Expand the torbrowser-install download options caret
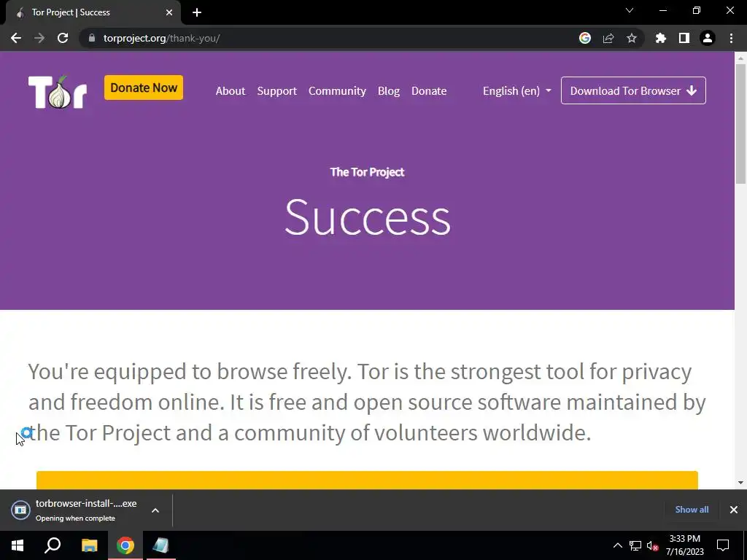The height and width of the screenshot is (560, 747). coord(155,510)
